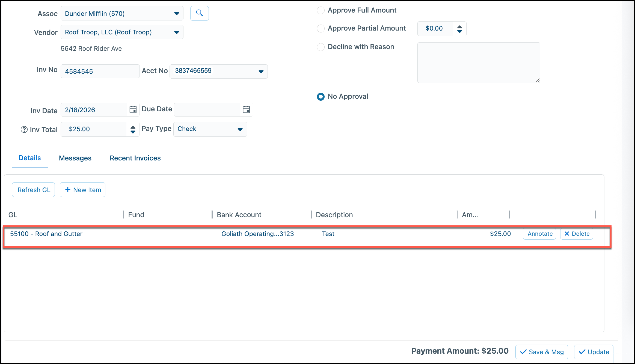Click the Update button

point(594,352)
